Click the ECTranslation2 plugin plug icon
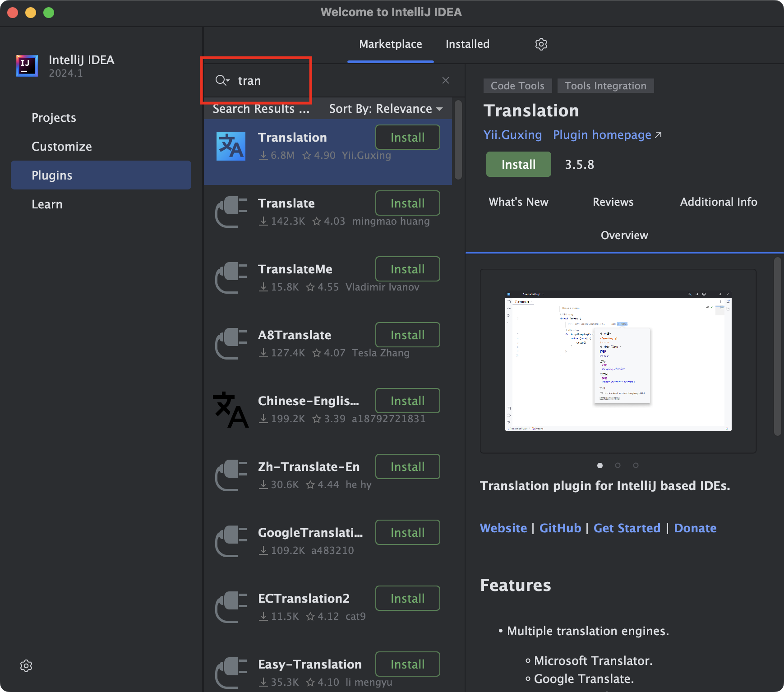This screenshot has height=692, width=784. click(231, 607)
